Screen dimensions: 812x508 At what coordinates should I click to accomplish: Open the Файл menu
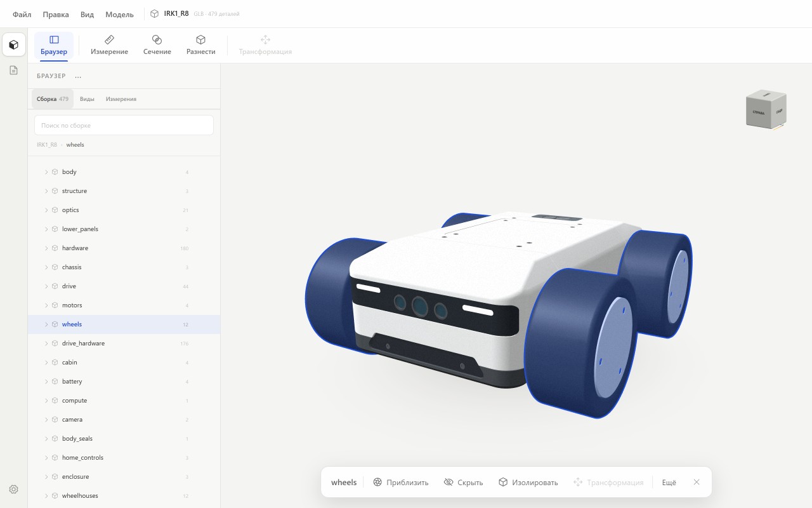point(22,14)
